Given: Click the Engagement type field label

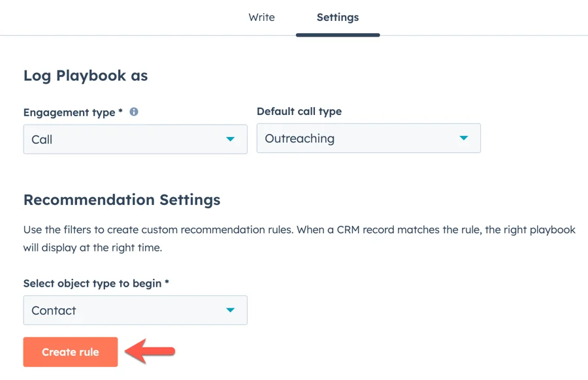Looking at the screenshot, I should click(69, 112).
